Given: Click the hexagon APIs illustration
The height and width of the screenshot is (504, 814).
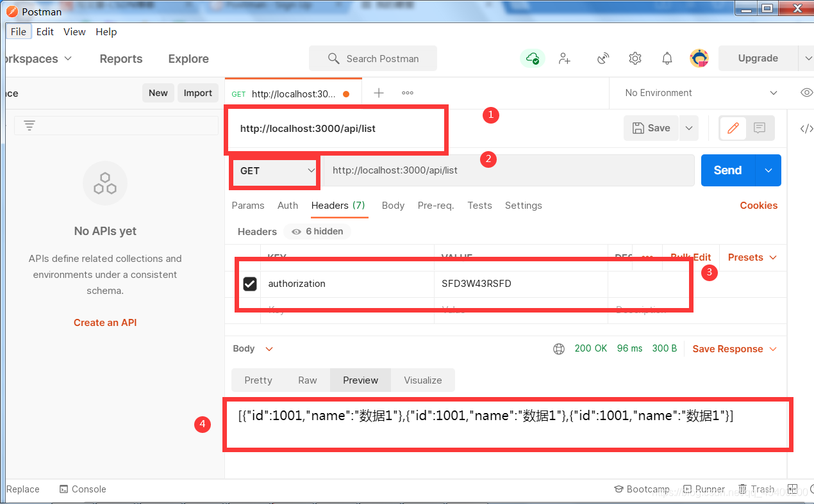Looking at the screenshot, I should [105, 183].
